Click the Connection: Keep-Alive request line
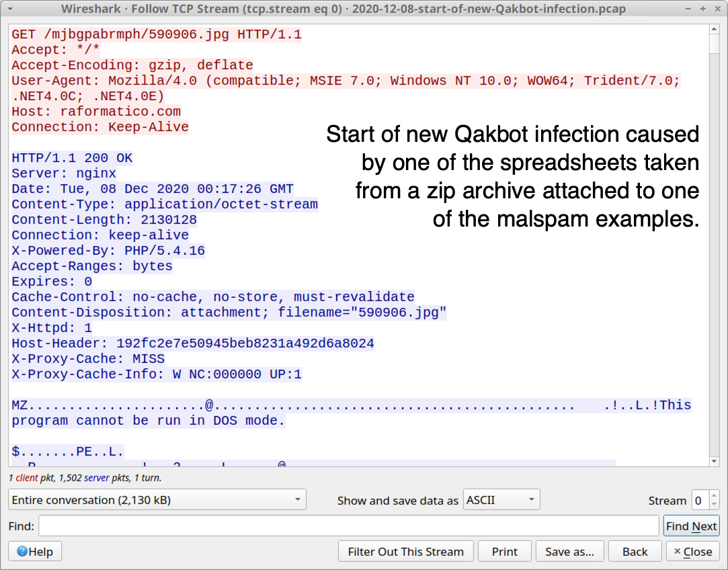 coord(99,127)
